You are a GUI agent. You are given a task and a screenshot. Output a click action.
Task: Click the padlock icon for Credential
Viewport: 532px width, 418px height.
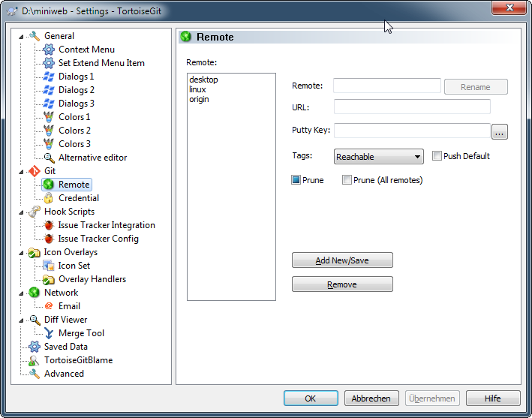click(x=49, y=198)
